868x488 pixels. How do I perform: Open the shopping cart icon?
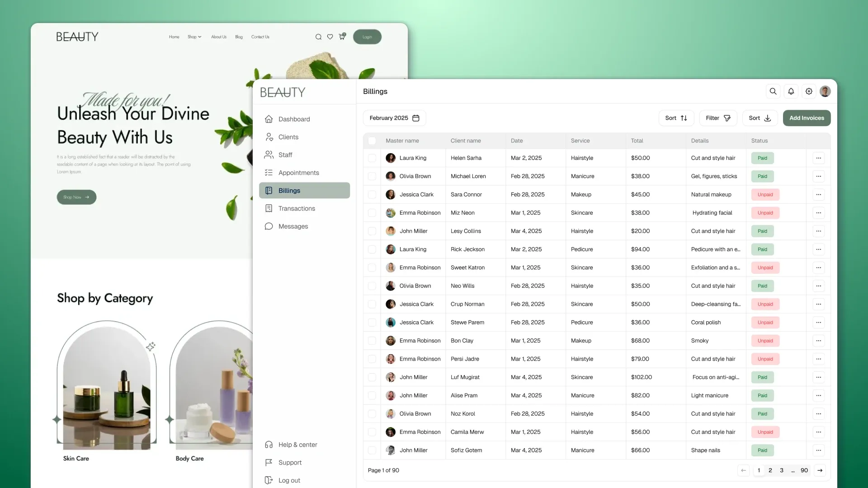(342, 37)
